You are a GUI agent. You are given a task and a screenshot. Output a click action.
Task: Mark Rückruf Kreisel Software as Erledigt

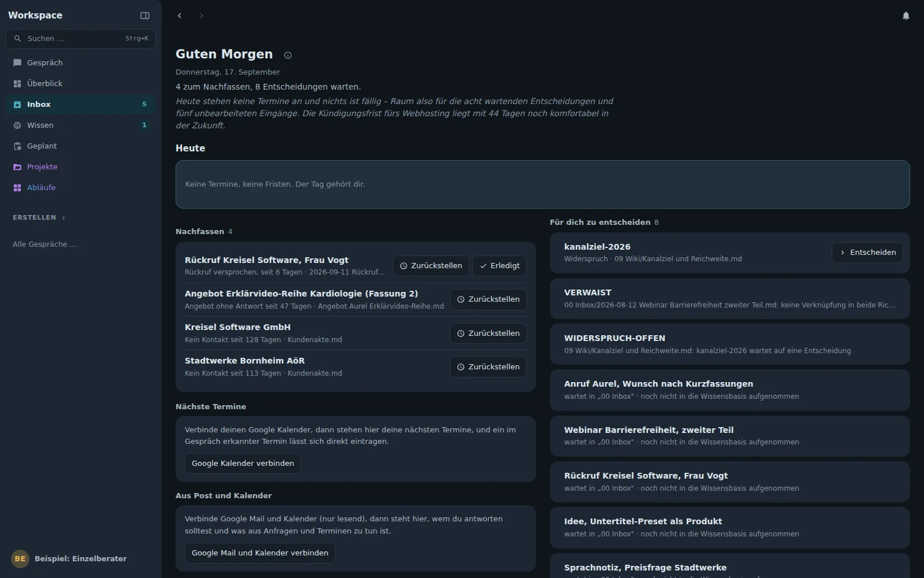pos(500,265)
